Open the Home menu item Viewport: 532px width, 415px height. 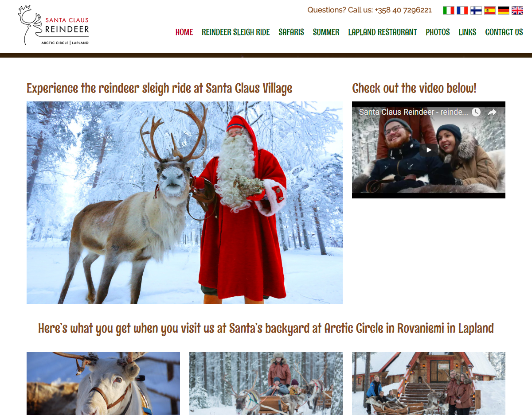[x=184, y=32]
